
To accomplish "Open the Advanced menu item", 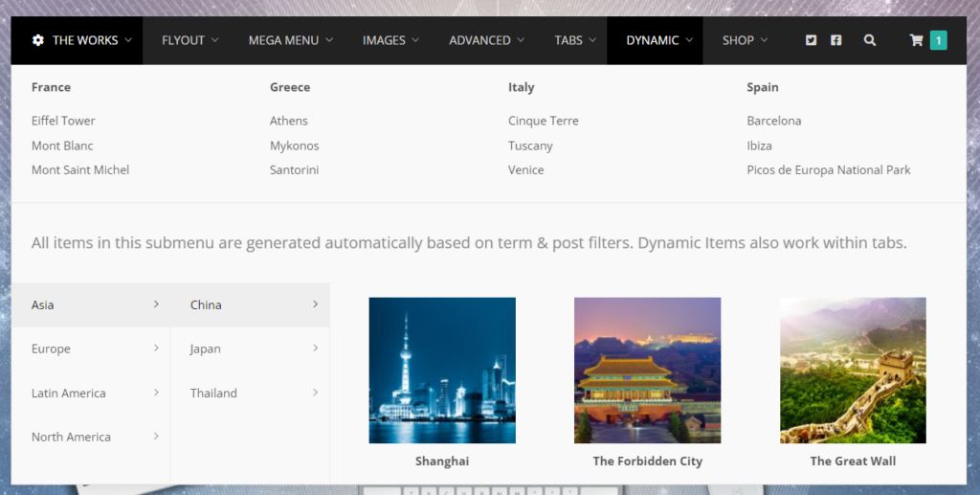I will click(486, 40).
